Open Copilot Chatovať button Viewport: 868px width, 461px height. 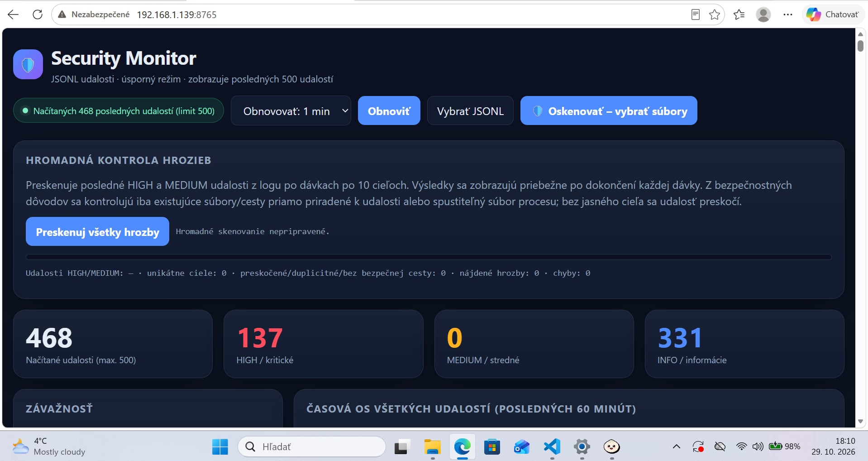pos(833,14)
